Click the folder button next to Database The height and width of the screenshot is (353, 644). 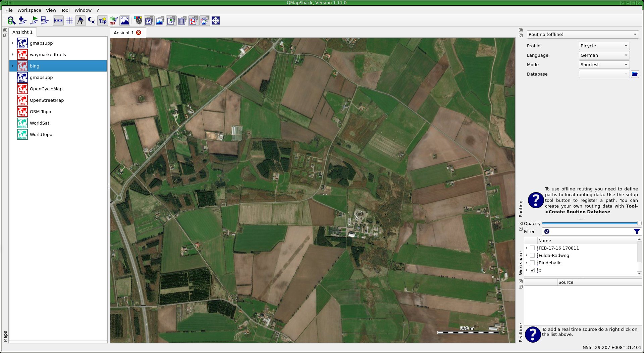click(635, 74)
